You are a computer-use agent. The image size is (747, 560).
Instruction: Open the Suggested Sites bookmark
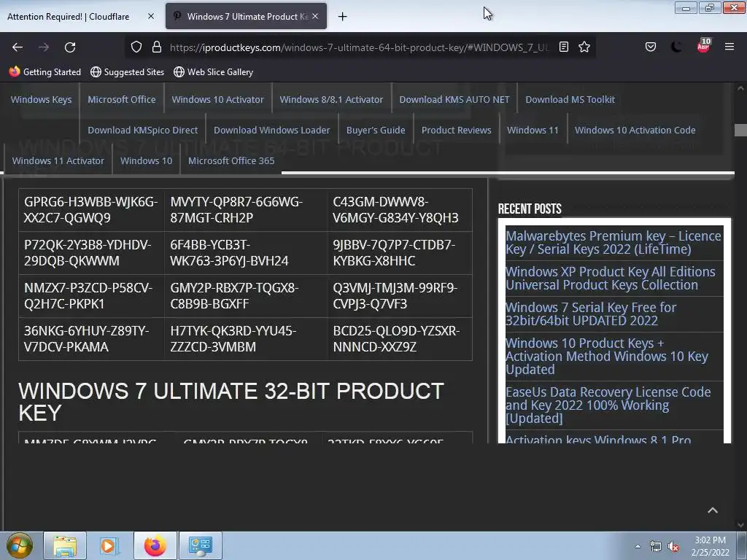(128, 72)
